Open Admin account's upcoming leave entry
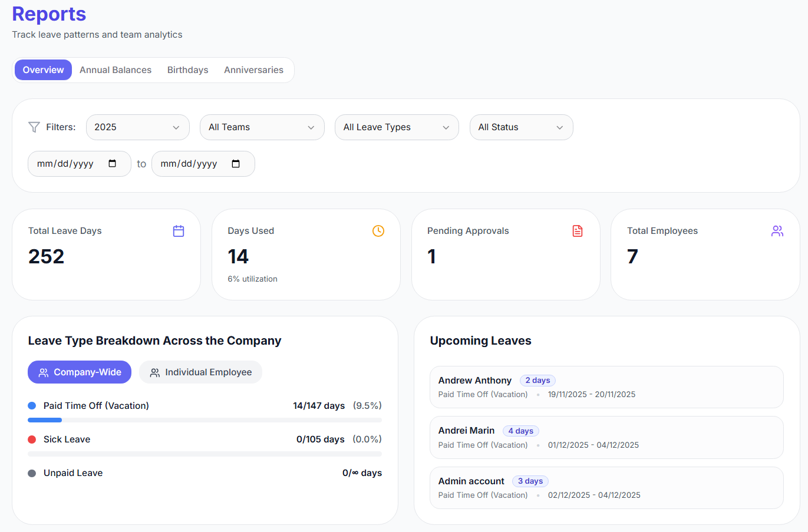This screenshot has height=532, width=808. pos(606,488)
